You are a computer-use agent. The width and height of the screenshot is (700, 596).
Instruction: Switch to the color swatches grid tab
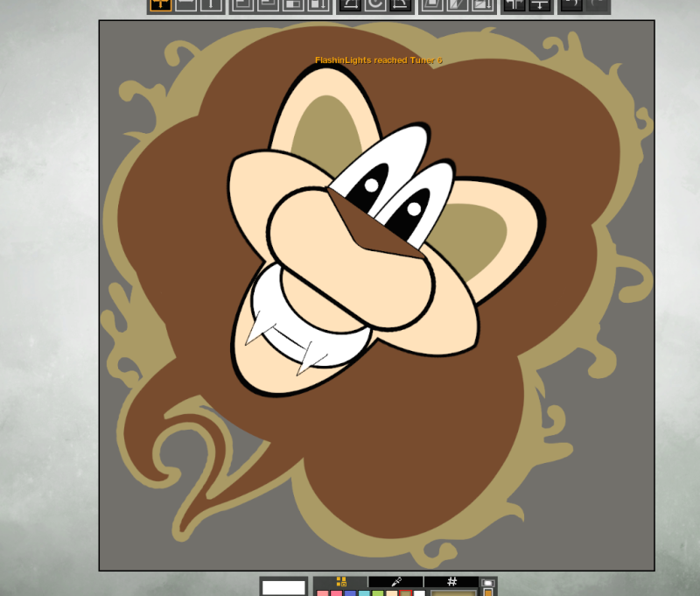340,581
